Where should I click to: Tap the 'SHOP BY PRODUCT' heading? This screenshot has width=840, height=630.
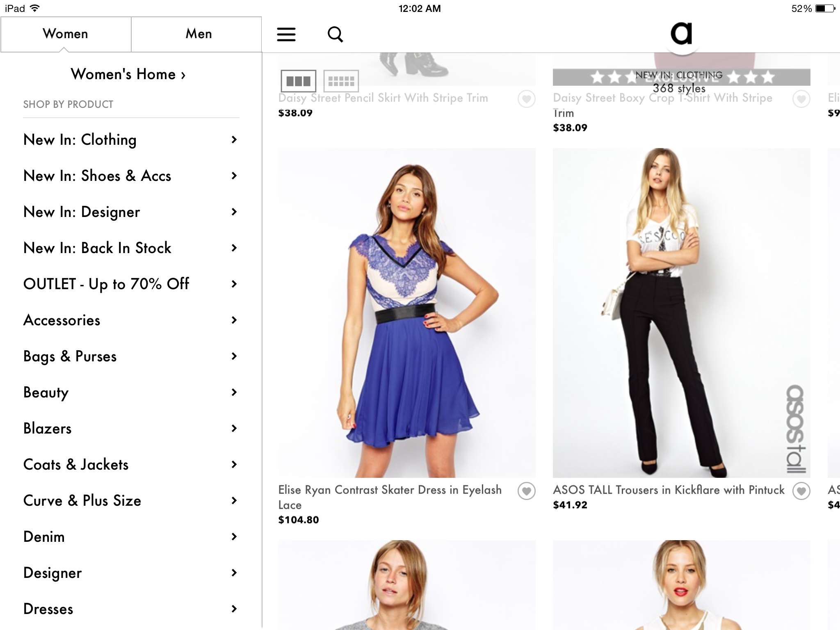pos(68,105)
